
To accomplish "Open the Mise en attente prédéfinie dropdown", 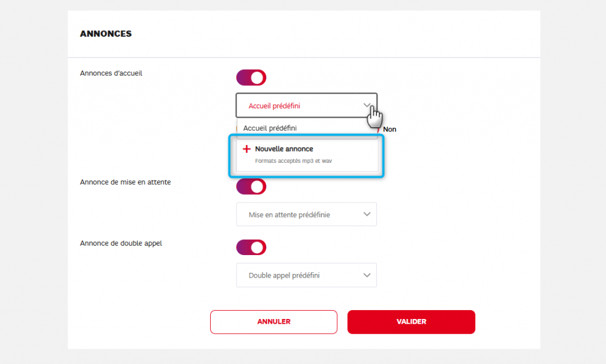I will [x=306, y=214].
